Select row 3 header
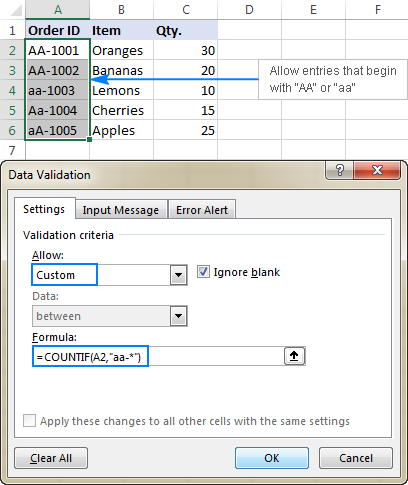 [x=12, y=70]
